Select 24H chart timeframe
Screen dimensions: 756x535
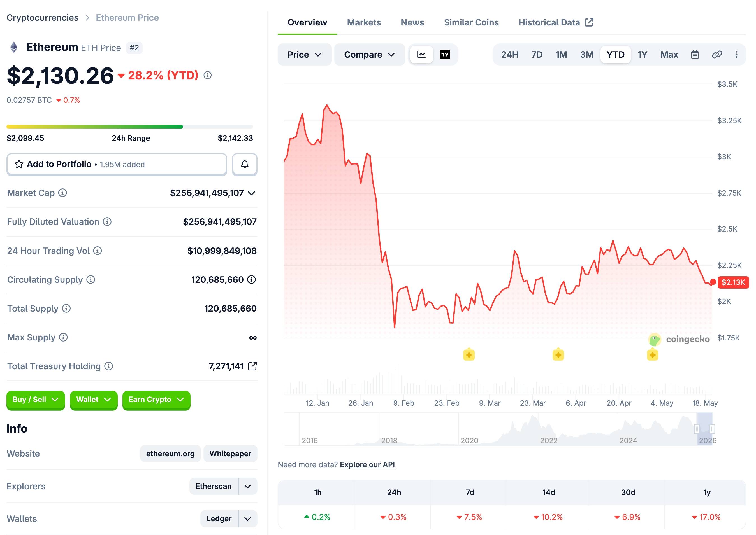509,54
